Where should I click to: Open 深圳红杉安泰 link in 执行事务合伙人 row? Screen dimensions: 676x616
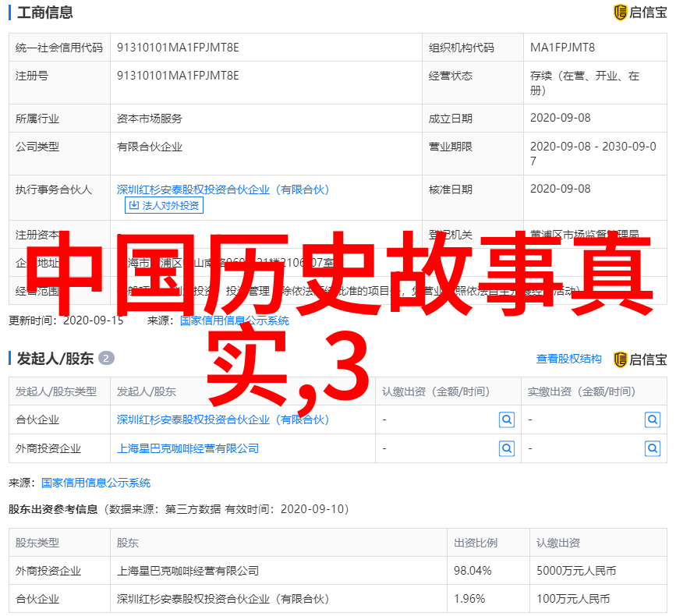click(223, 189)
